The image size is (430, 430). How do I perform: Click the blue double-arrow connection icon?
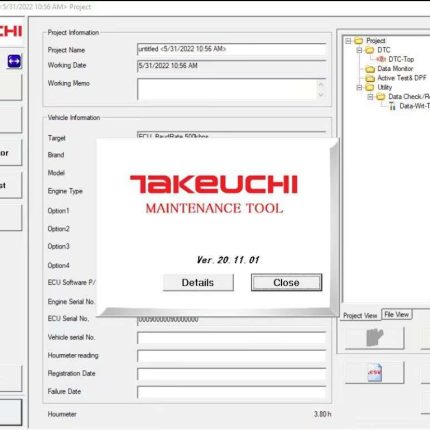click(14, 61)
